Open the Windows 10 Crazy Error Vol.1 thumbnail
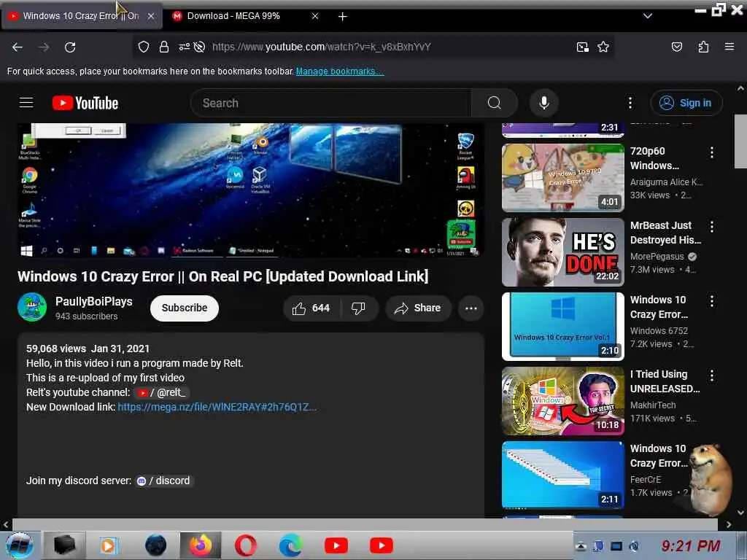The height and width of the screenshot is (560, 747). coord(562,326)
